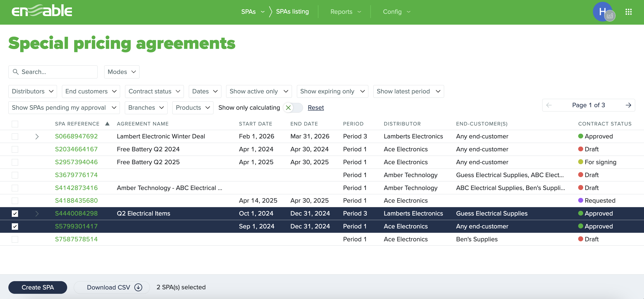Open the End customers filter
The height and width of the screenshot is (299, 644).
pyautogui.click(x=91, y=92)
